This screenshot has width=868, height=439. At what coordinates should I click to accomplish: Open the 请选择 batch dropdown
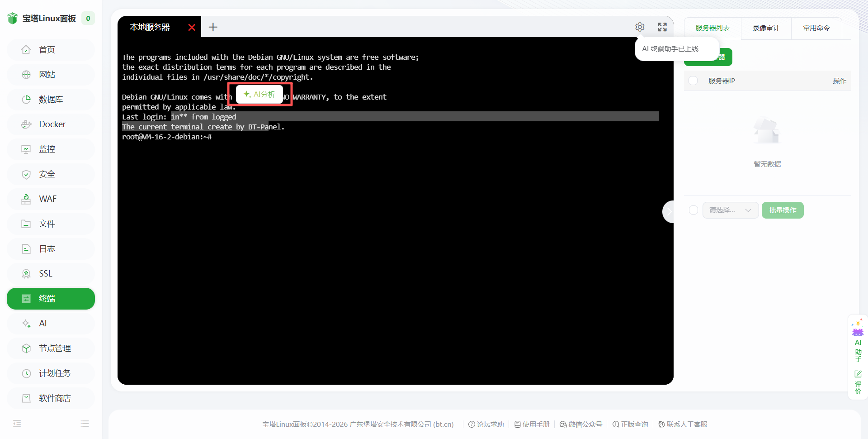tap(731, 210)
